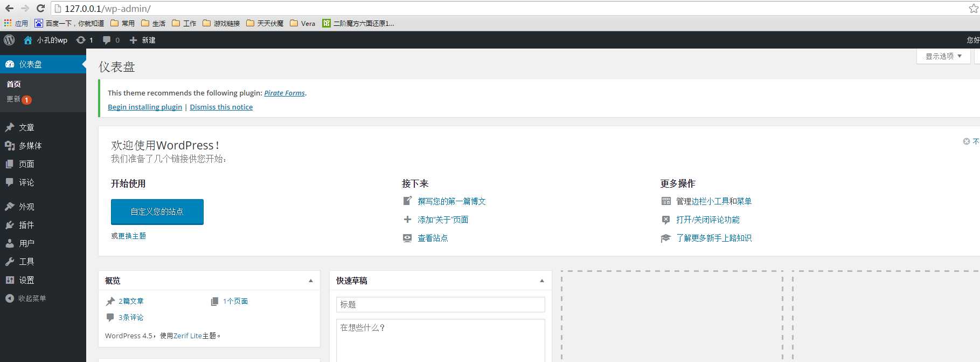This screenshot has height=362, width=980.
Task: Open the Vera bookmarks folder
Action: 303,23
